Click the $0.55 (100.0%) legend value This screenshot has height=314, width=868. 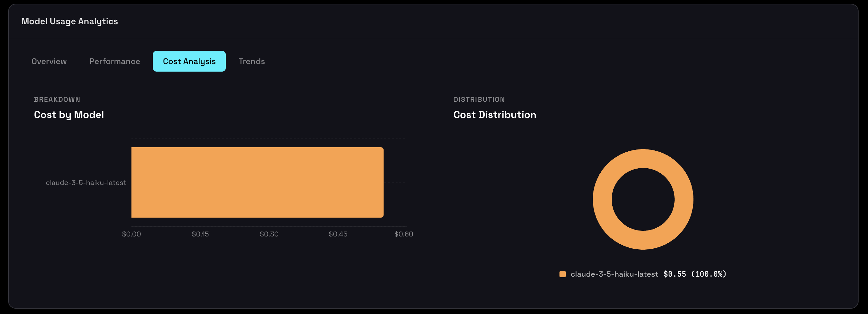(694, 274)
